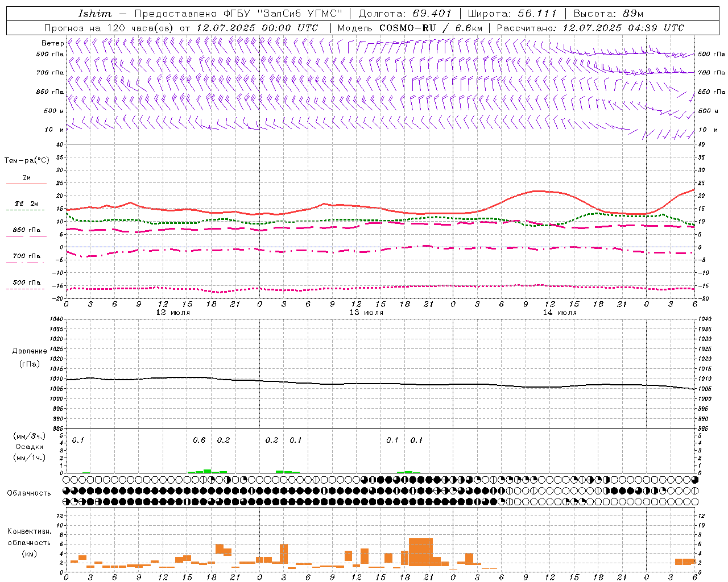Click the latitude value "Широта: 56.111"
Image resolution: width=728 pixels, height=582 pixels.
[x=511, y=14]
